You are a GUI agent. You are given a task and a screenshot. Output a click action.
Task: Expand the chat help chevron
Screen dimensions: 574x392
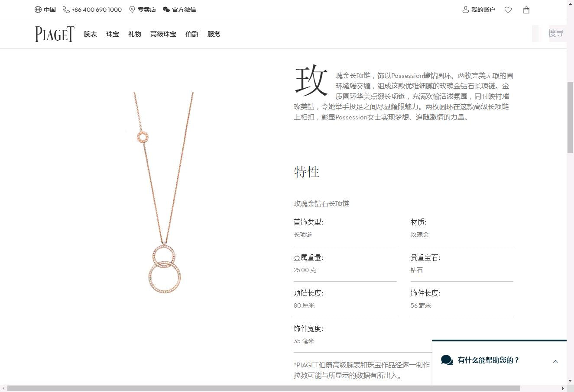[x=555, y=361]
